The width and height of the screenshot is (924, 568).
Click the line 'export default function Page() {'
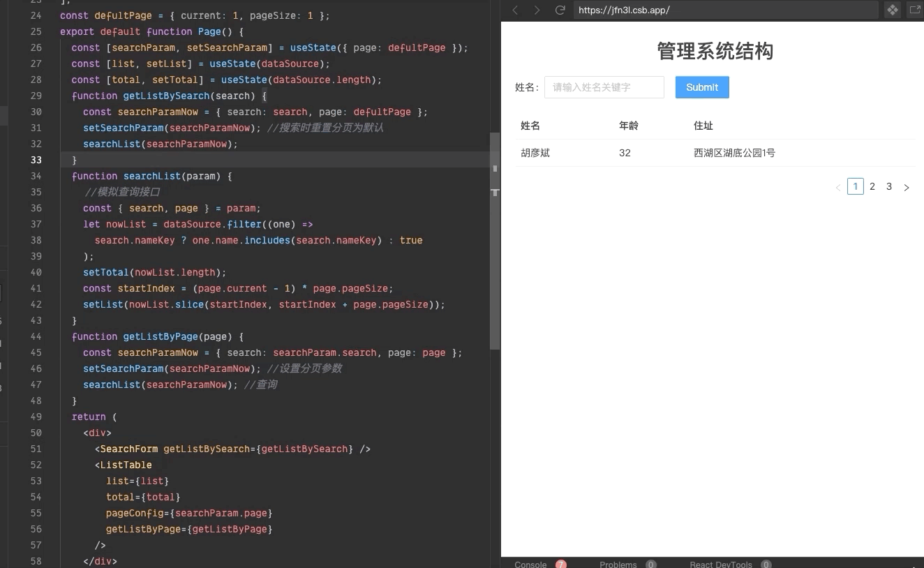[152, 31]
